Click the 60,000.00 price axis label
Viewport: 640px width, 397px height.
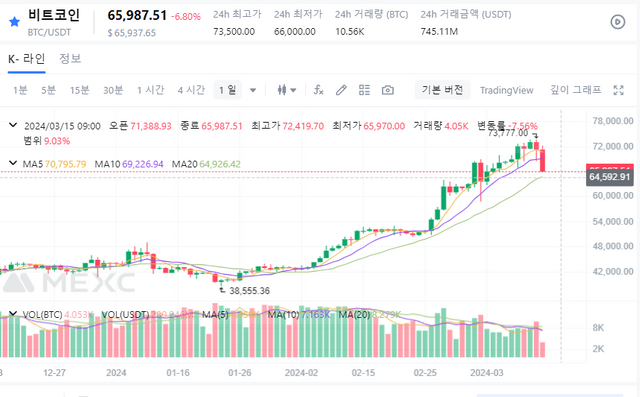click(x=613, y=196)
